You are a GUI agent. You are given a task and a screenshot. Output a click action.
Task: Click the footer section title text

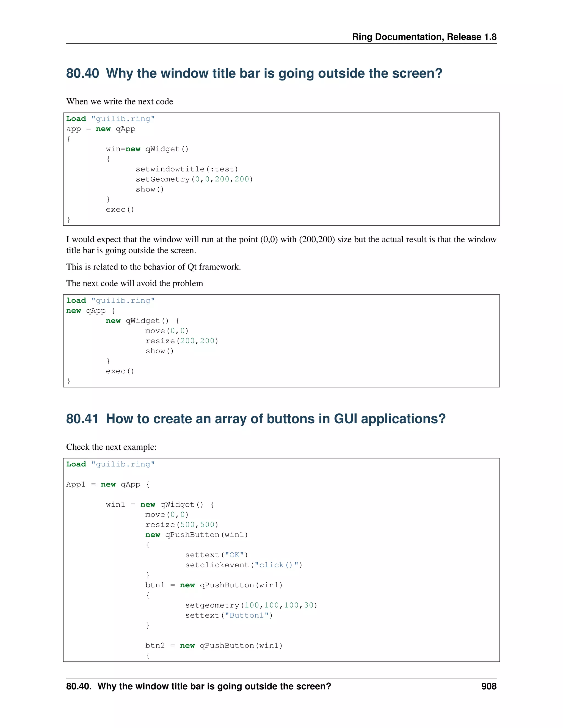[x=198, y=686]
